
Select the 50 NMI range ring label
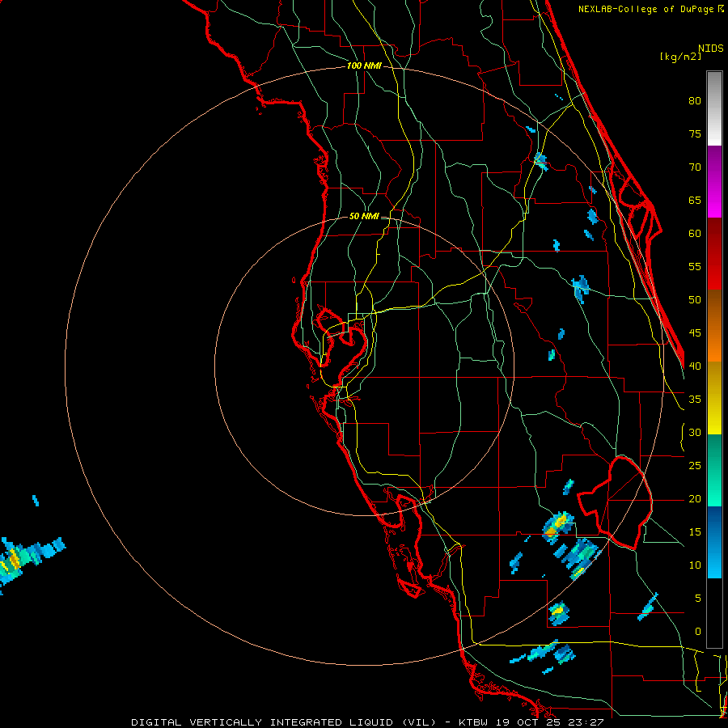coord(364,216)
